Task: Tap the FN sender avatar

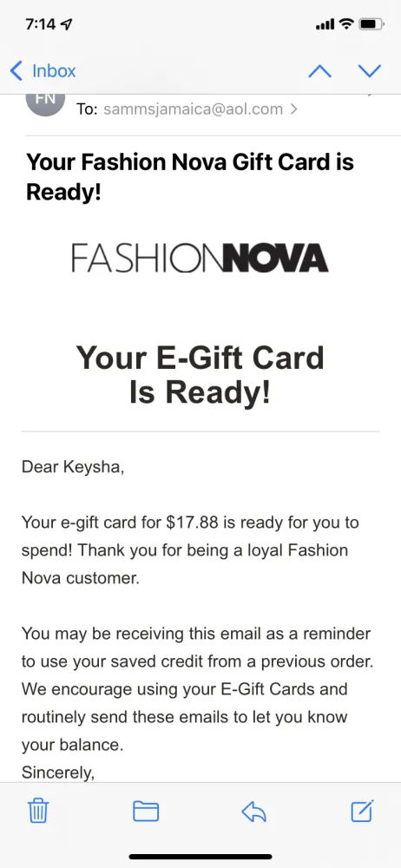Action: 45,103
